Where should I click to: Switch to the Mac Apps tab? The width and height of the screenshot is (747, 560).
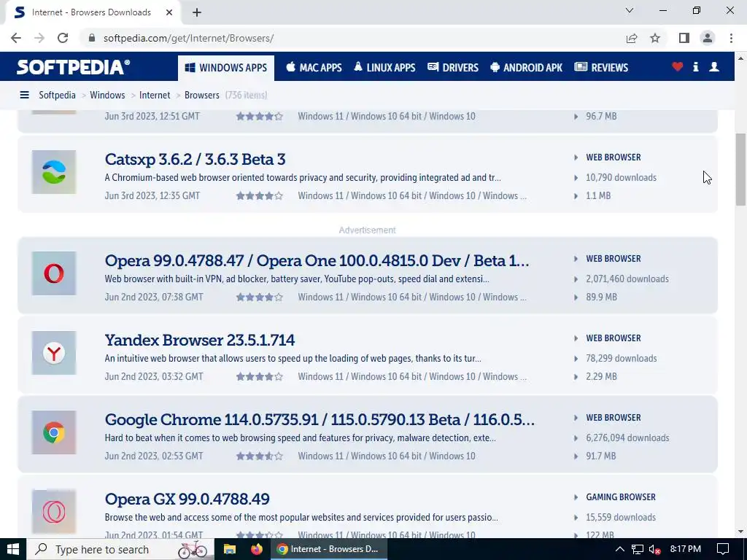tap(314, 68)
